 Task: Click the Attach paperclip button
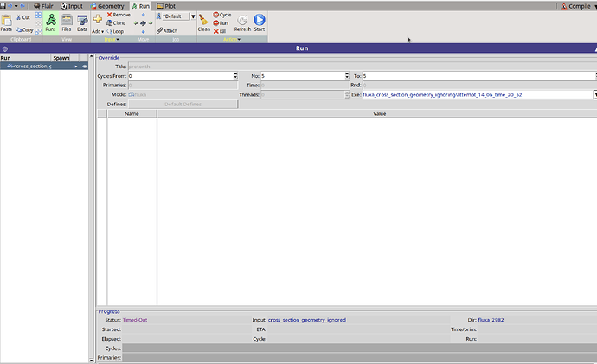(167, 30)
